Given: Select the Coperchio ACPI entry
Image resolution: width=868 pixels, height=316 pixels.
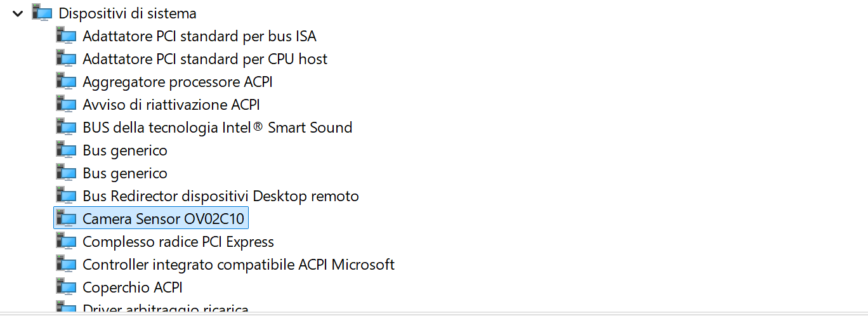Looking at the screenshot, I should coord(133,287).
